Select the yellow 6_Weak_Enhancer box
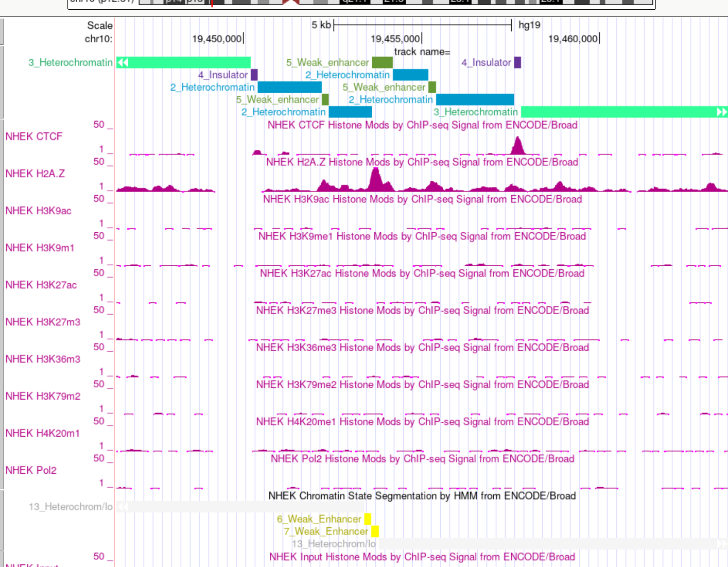 click(367, 519)
